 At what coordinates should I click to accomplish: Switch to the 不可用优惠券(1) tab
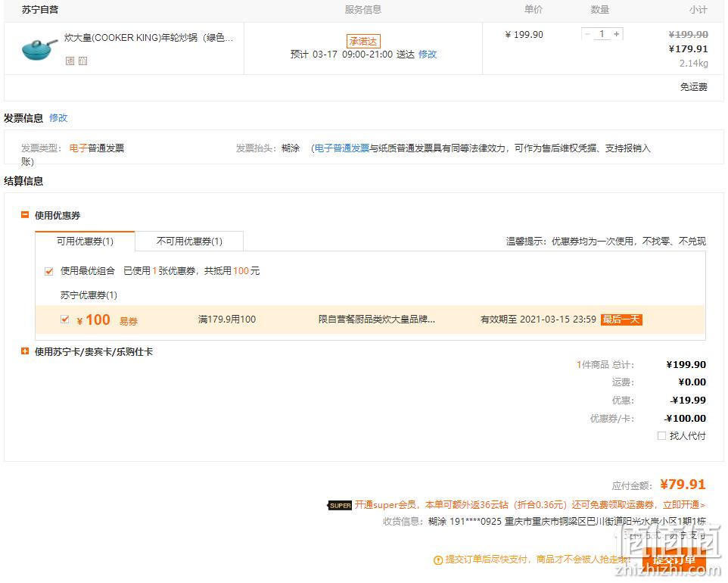(x=189, y=241)
